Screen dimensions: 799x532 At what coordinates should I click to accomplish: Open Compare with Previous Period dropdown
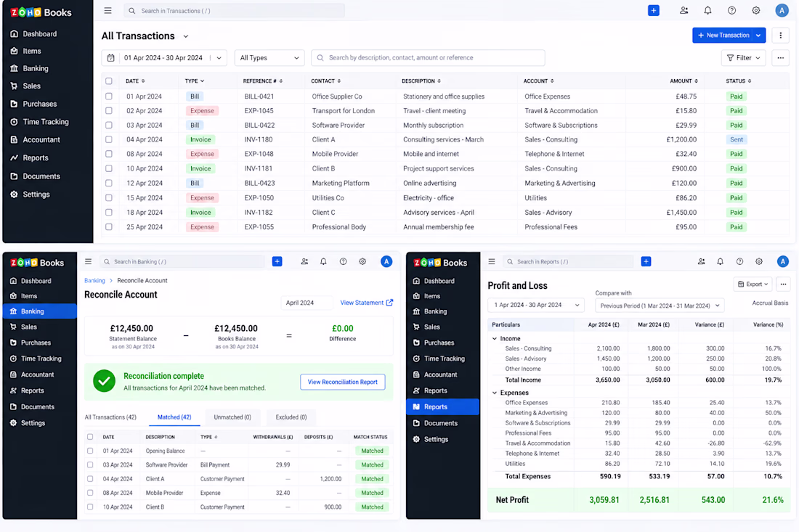pos(660,306)
